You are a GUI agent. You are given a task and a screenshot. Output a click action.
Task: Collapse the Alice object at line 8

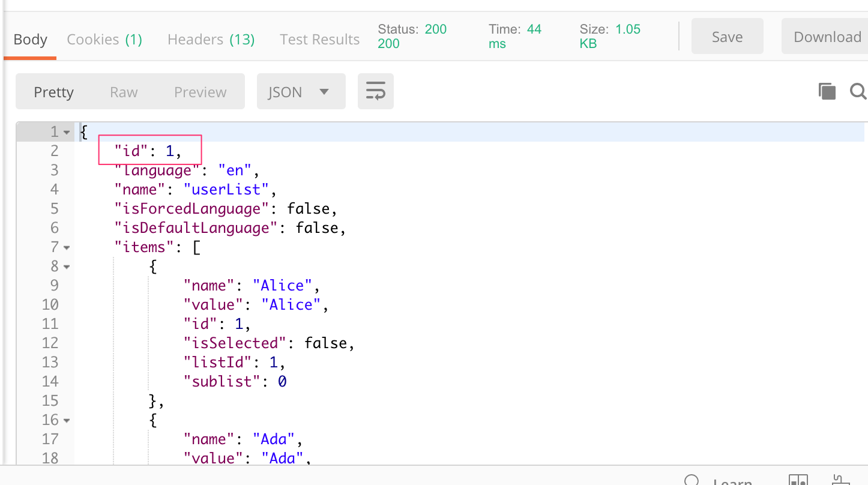pyautogui.click(x=67, y=267)
